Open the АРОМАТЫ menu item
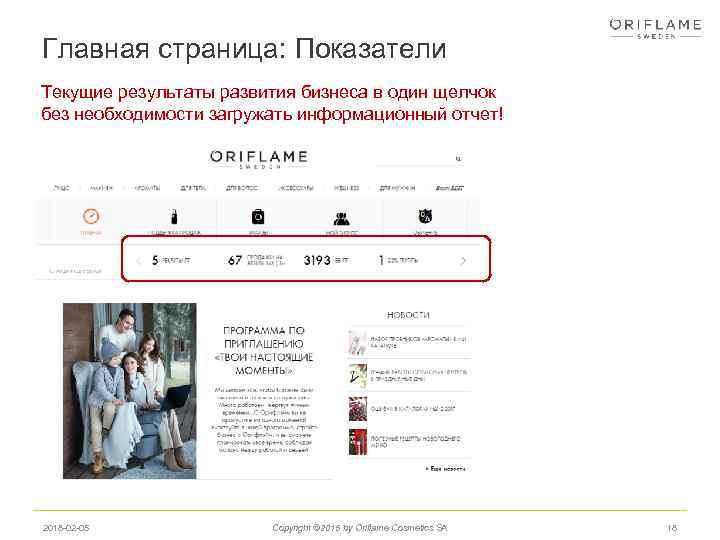The width and height of the screenshot is (720, 540). pyautogui.click(x=147, y=188)
